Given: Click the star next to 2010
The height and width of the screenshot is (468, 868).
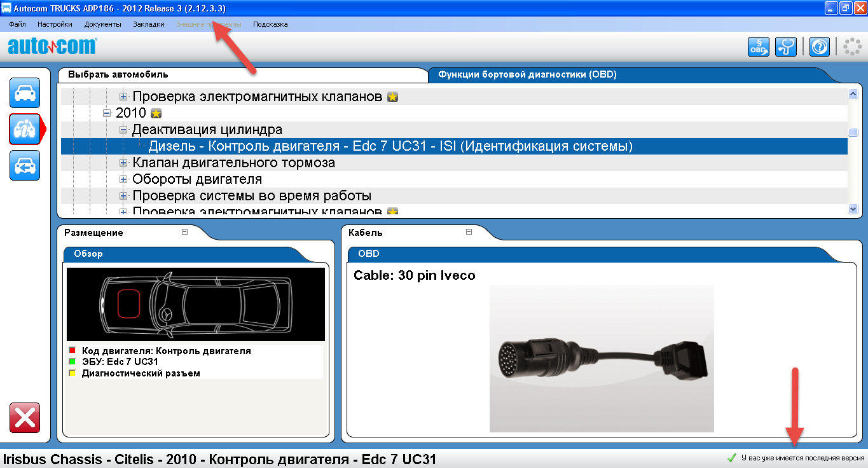Looking at the screenshot, I should pos(156,113).
